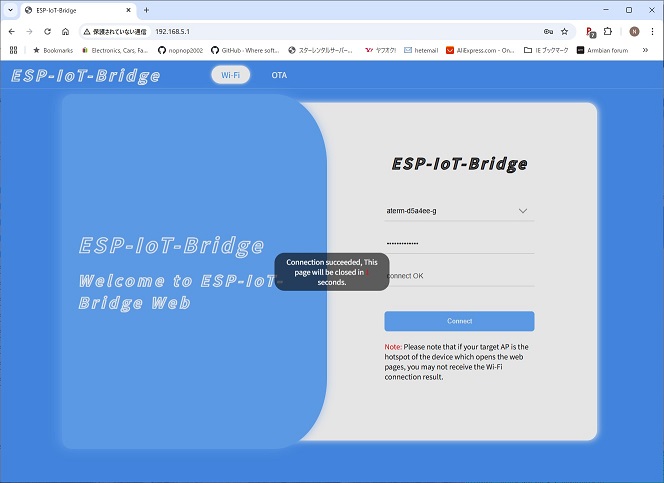Show more bookmarks with double chevron
664x483 pixels.
point(645,50)
